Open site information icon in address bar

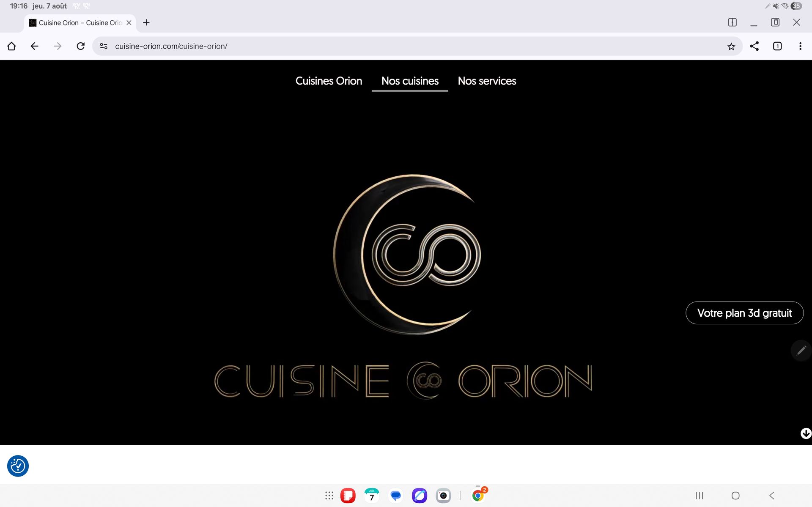104,46
